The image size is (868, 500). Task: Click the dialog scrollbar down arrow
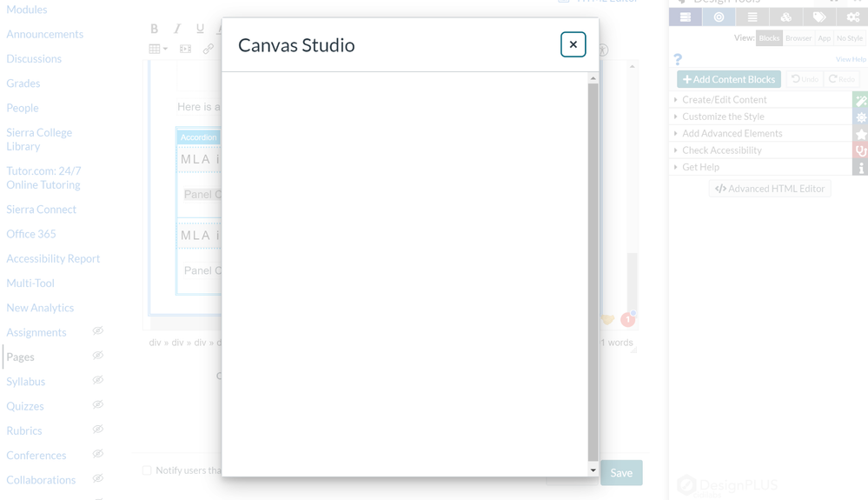pyautogui.click(x=593, y=470)
